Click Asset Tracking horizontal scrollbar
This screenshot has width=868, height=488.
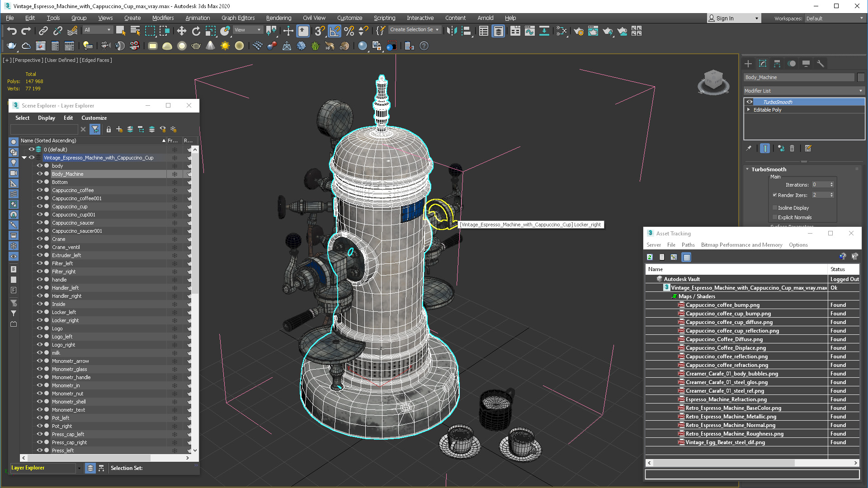pyautogui.click(x=723, y=463)
